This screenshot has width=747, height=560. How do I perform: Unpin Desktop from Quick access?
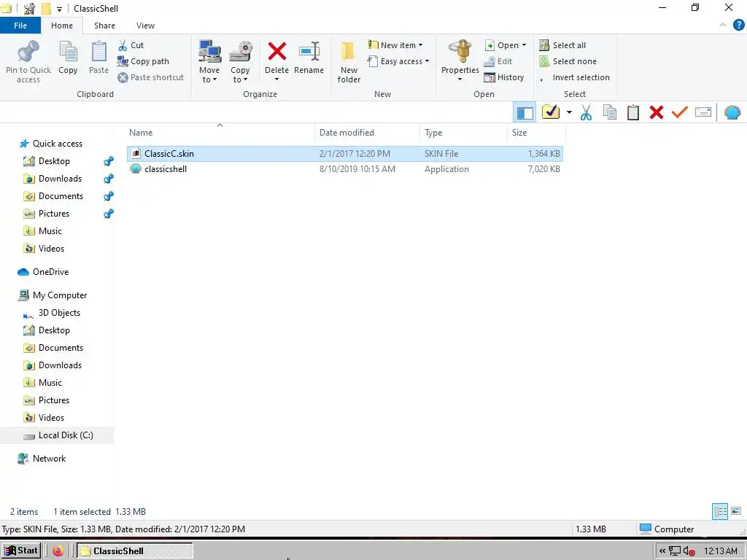pos(109,161)
